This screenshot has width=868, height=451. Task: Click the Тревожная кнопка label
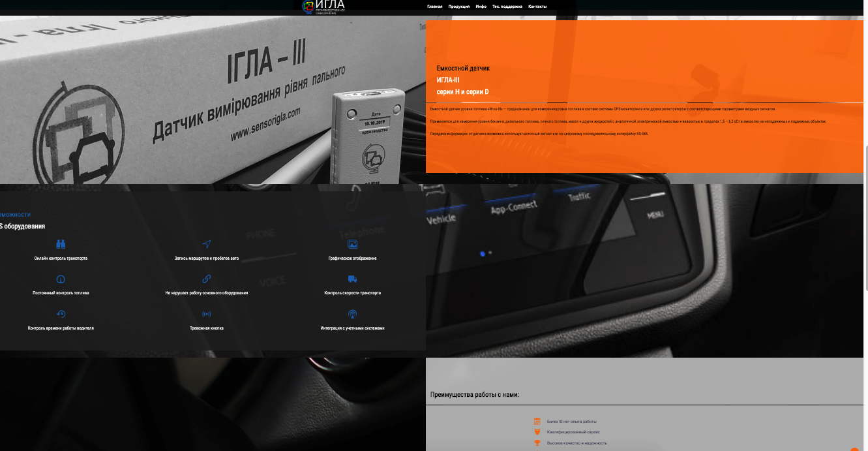207,328
